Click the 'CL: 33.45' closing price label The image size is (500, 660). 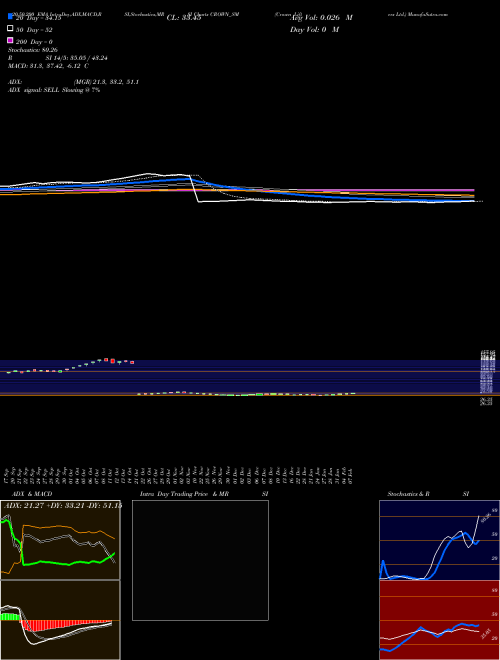point(184,18)
